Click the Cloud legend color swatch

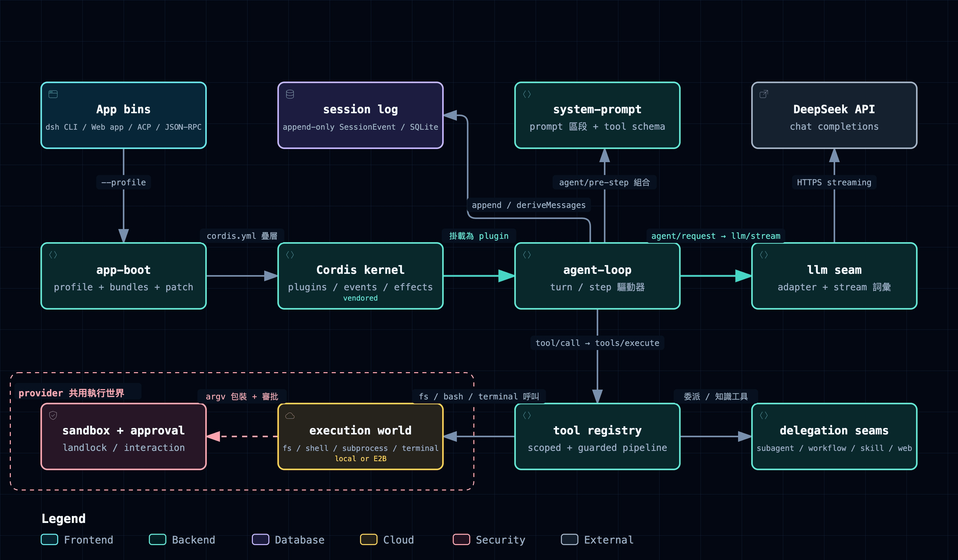pyautogui.click(x=369, y=539)
